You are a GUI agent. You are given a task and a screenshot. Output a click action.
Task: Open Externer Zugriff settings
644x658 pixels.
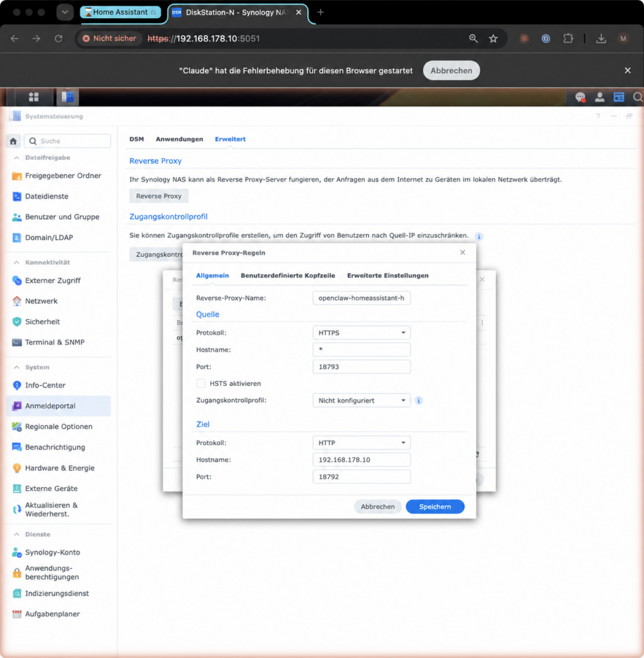pos(58,280)
